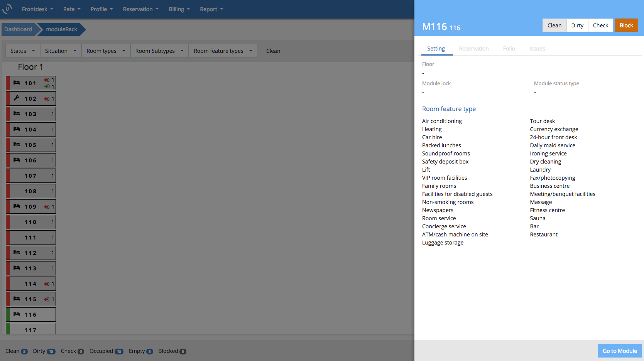Click the bed icon on room 112
This screenshot has height=361, width=644.
17,253
